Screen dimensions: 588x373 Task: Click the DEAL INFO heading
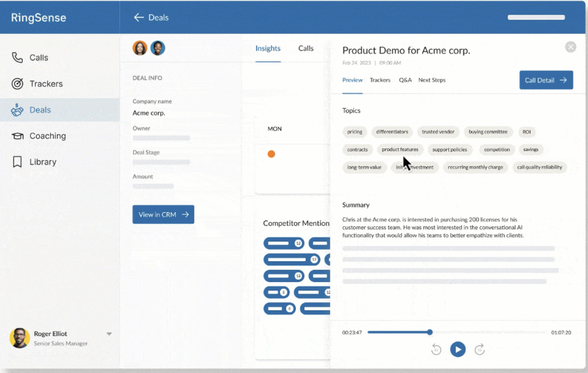(147, 78)
